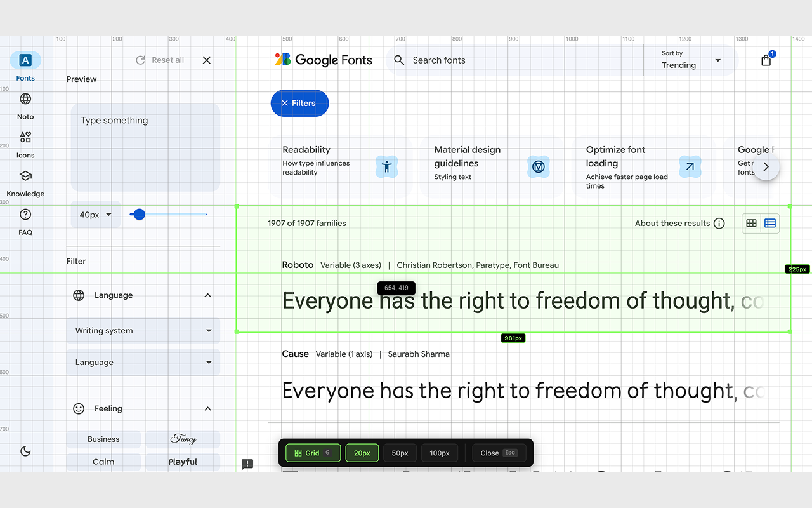The width and height of the screenshot is (812, 508).
Task: Toggle dark mode with the moon icon
Action: pos(25,451)
